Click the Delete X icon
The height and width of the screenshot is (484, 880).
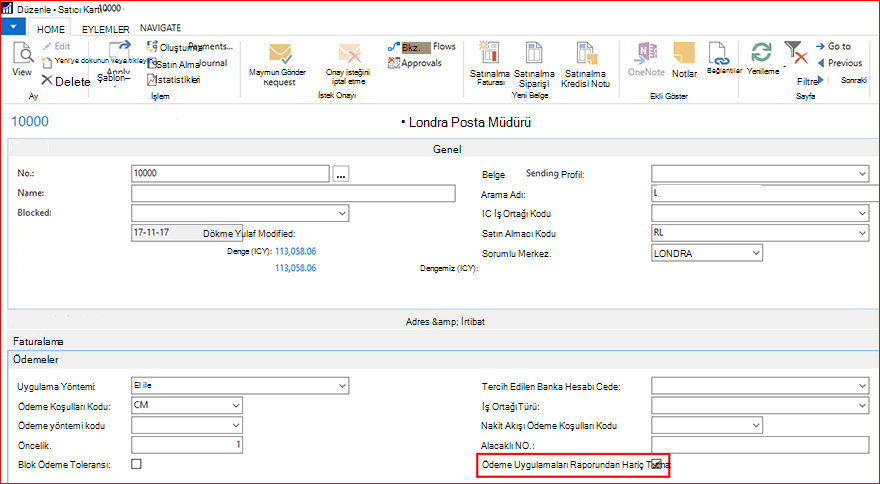(47, 81)
